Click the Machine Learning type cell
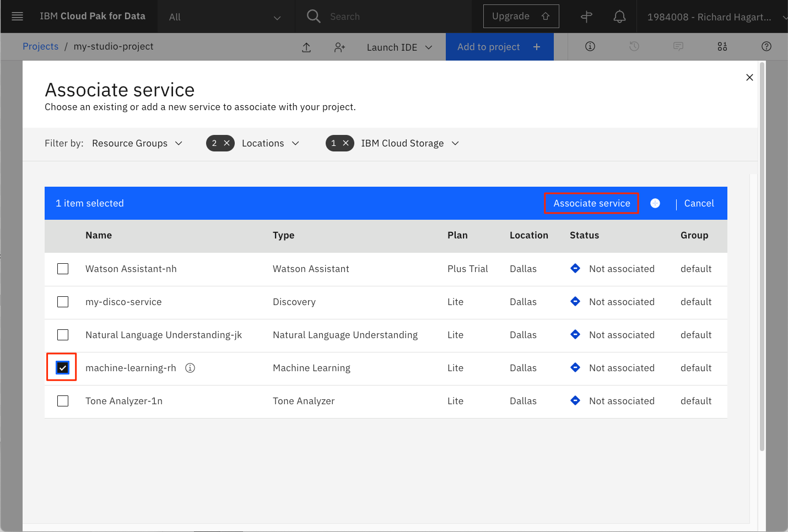788x532 pixels. 311,368
